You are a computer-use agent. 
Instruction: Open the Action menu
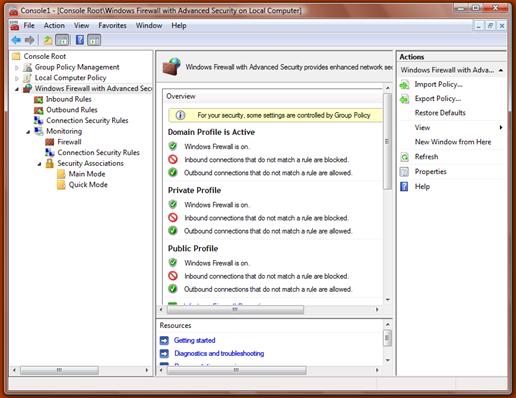[x=54, y=25]
